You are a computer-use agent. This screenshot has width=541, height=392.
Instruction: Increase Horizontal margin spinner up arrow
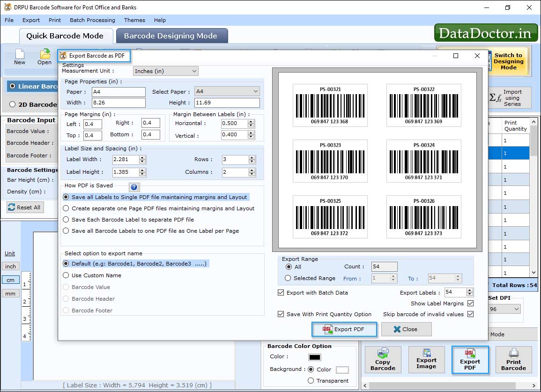(x=251, y=121)
